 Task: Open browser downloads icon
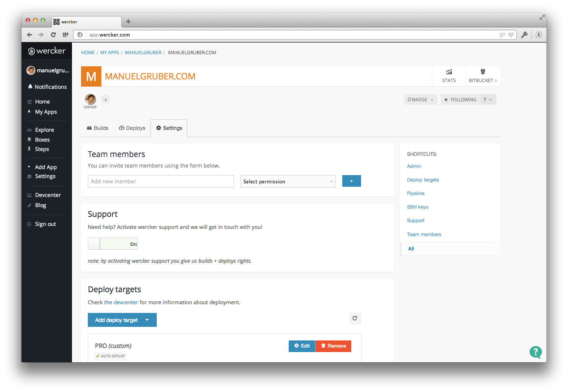pos(539,35)
